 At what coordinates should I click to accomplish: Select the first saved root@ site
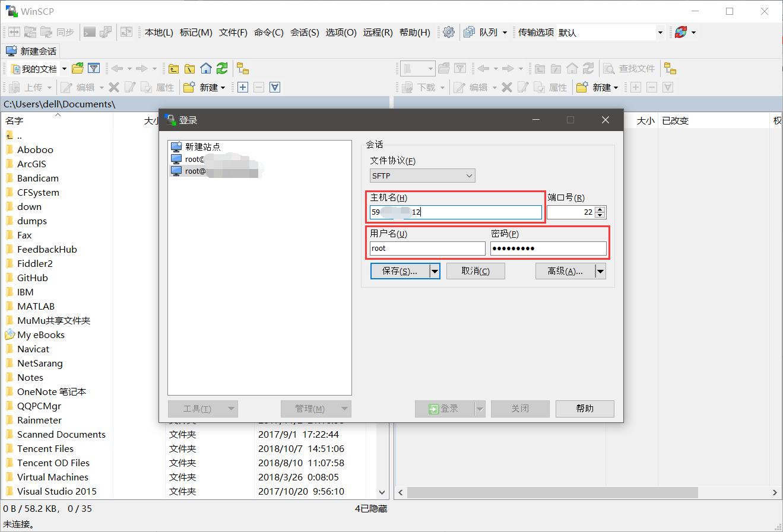(215, 159)
